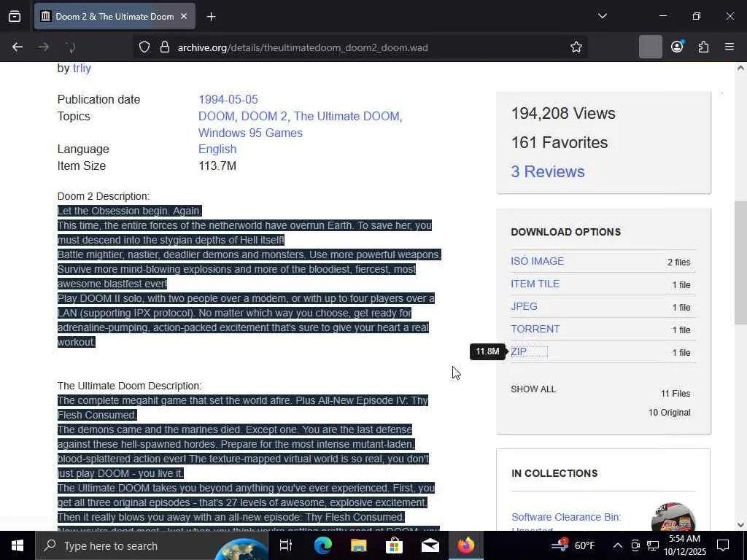
Task: Click 'Let the Obsession begin. Again.' line
Action: 130,211
